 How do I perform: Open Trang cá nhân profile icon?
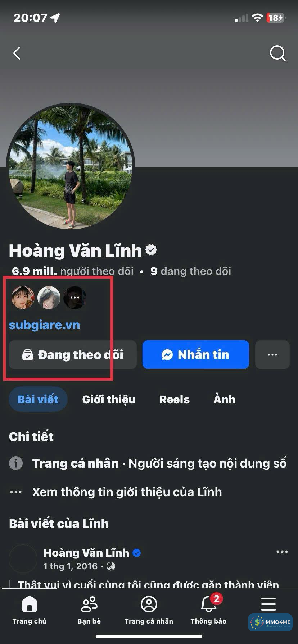coord(149,604)
